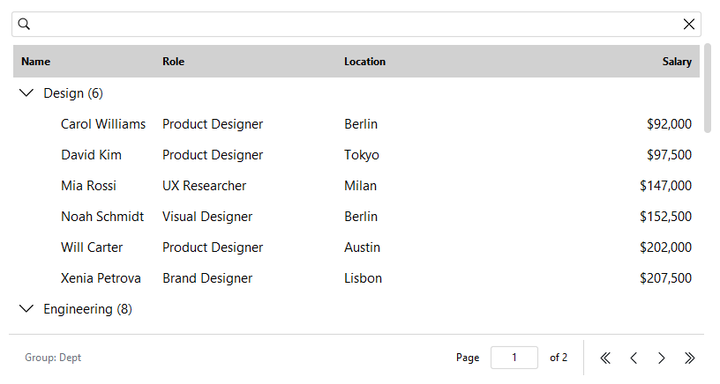
Task: Click the $152,500 salary cell
Action: tap(665, 216)
